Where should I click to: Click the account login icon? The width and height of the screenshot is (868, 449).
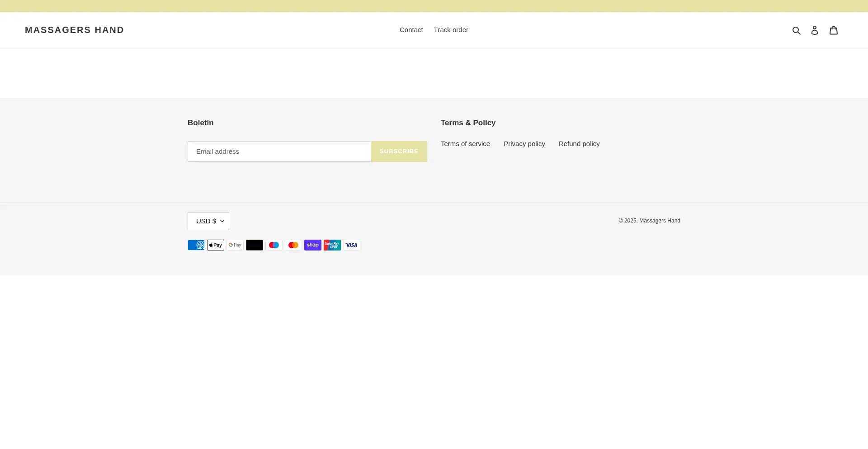814,30
